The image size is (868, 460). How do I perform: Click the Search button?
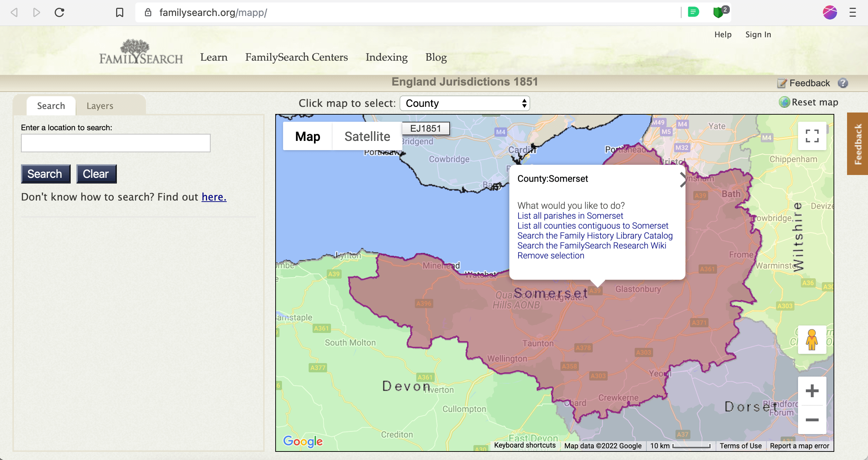[x=46, y=174]
